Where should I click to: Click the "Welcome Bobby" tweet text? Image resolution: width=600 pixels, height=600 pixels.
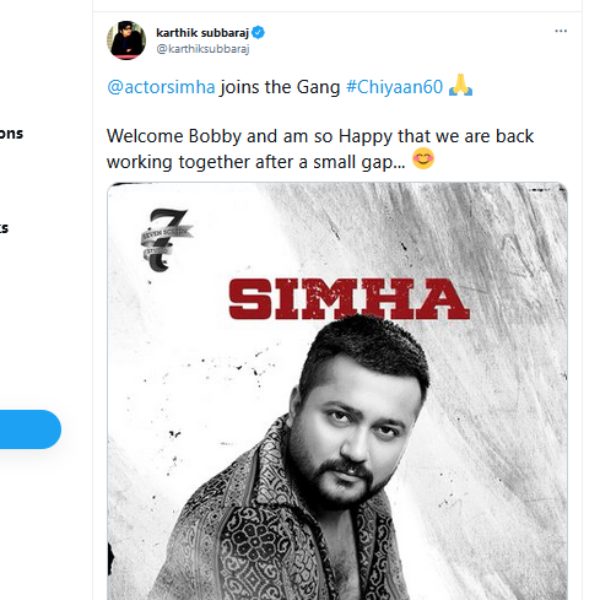(x=170, y=136)
